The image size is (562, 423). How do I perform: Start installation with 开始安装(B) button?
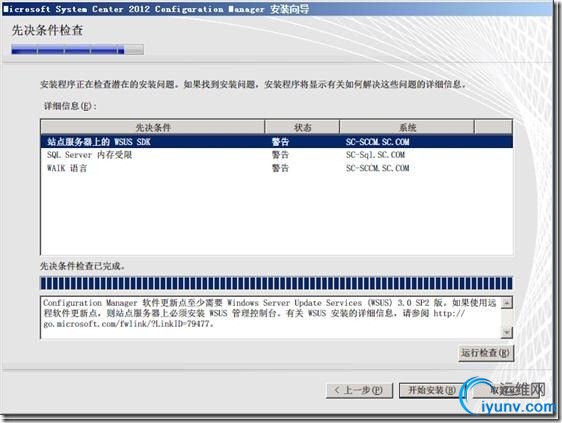pyautogui.click(x=431, y=390)
